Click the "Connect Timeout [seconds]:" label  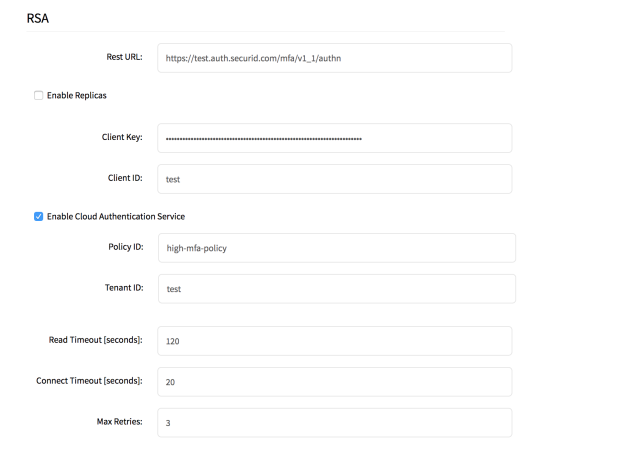click(x=90, y=381)
